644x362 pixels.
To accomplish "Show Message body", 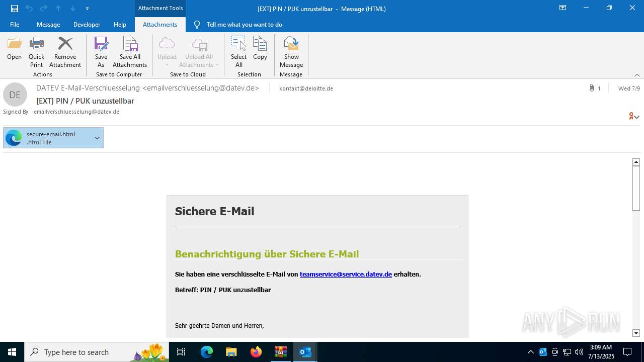I will pyautogui.click(x=291, y=52).
